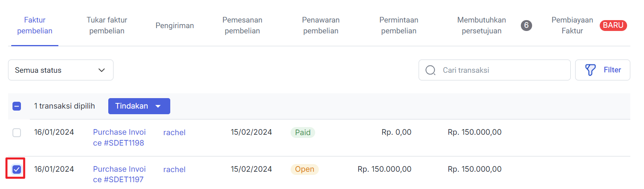
Task: Click the red BARU badge
Action: 613,25
